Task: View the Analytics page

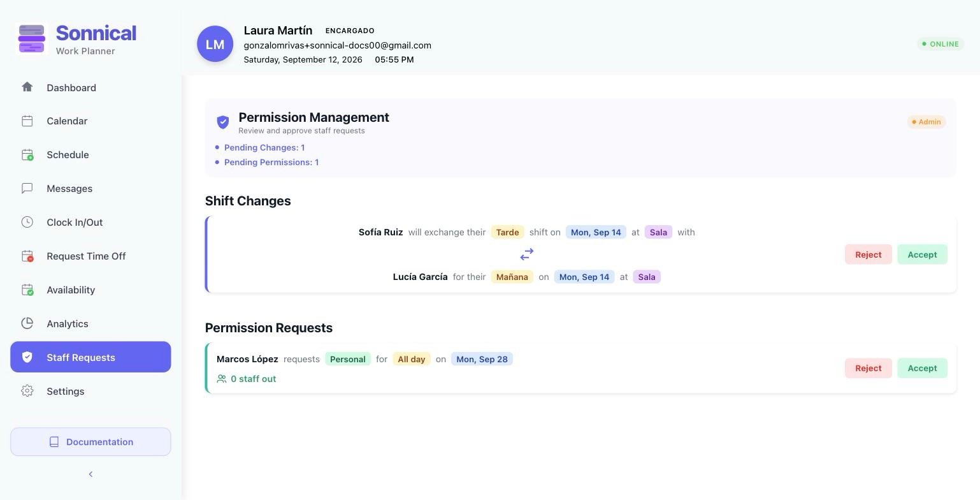Action: pos(90,324)
